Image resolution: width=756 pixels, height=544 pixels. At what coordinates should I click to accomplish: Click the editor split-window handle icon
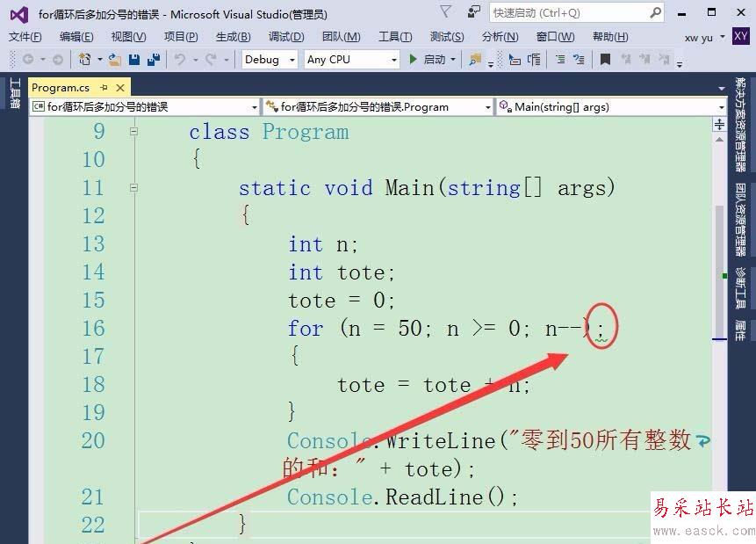pos(719,124)
